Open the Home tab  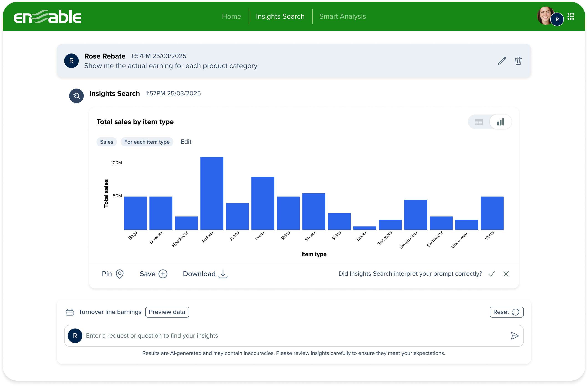pyautogui.click(x=231, y=16)
